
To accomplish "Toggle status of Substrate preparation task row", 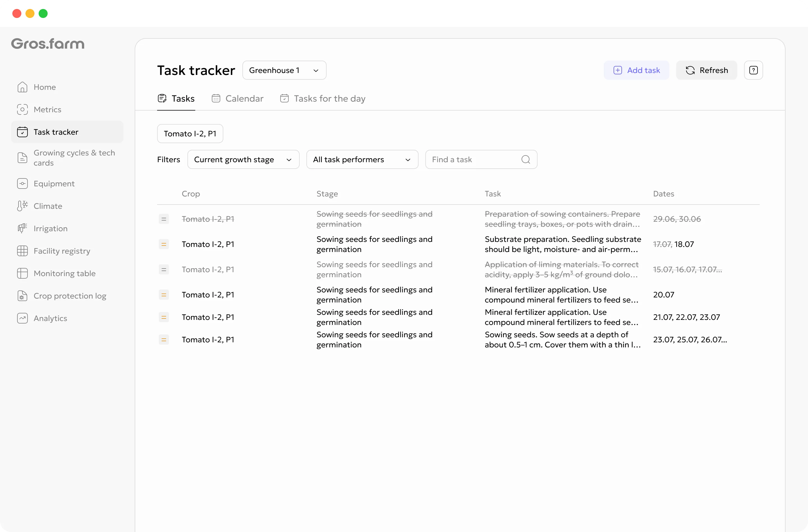I will [x=164, y=244].
